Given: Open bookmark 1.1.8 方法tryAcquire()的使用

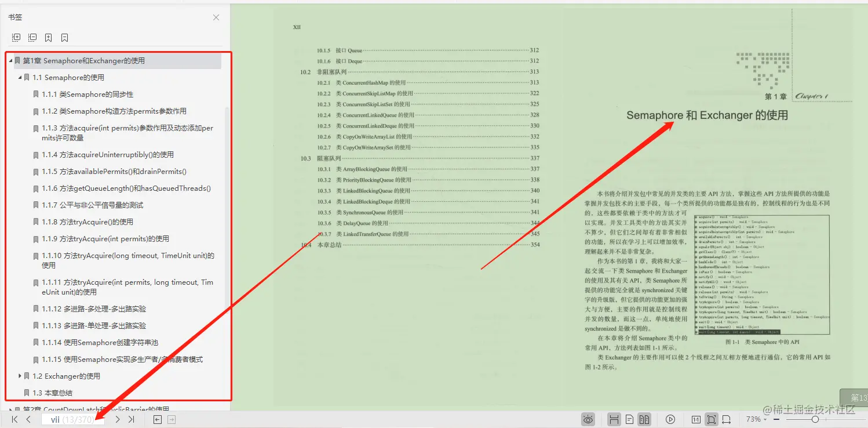Looking at the screenshot, I should point(87,222).
